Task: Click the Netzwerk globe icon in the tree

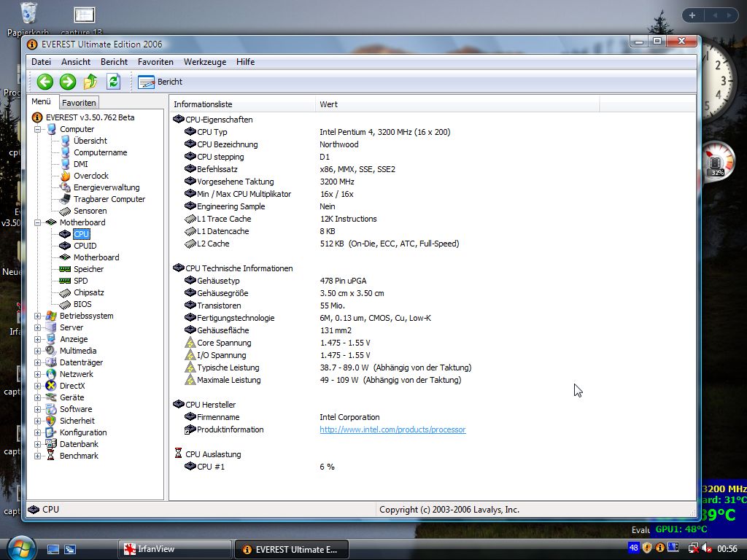Action: (51, 374)
